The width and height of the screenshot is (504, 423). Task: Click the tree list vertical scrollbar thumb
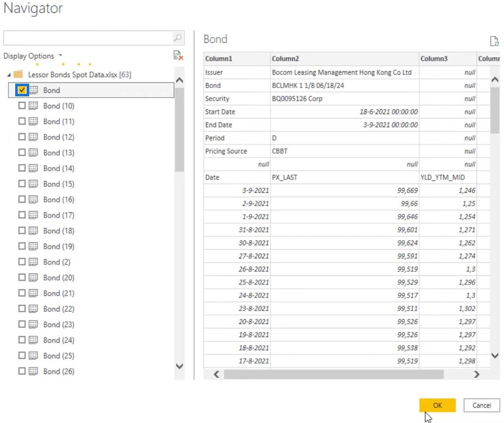coord(179,129)
